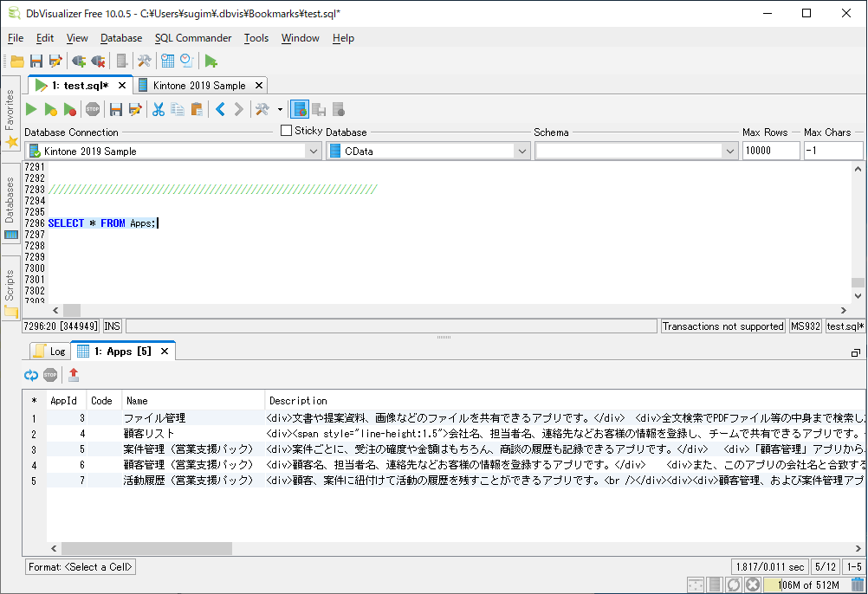Click the gray database server icon in main toolbar
The height and width of the screenshot is (594, 868).
tap(122, 61)
